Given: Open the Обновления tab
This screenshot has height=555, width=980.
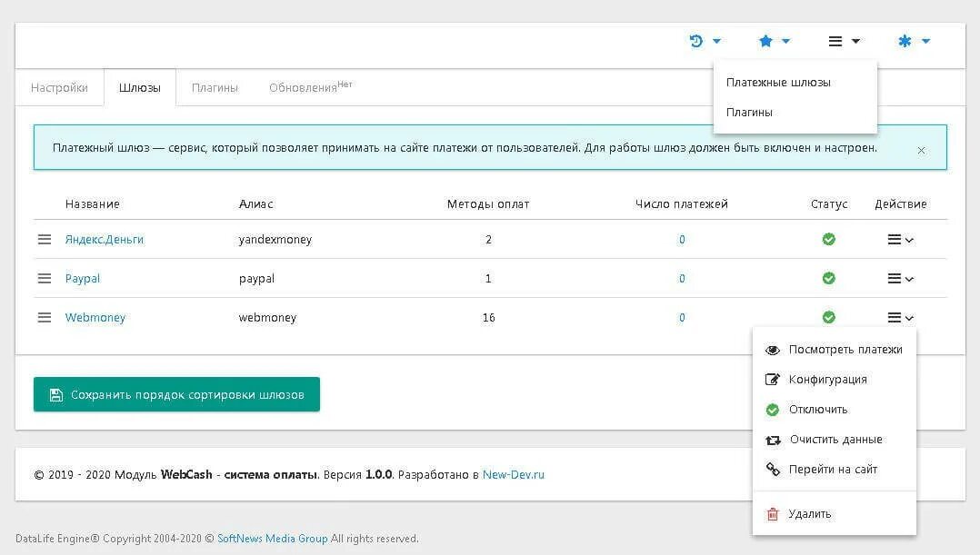Looking at the screenshot, I should 310,87.
